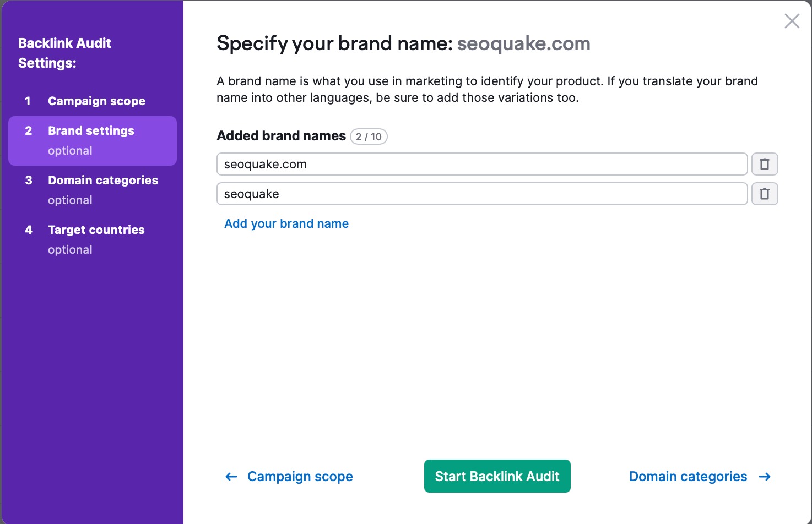Close the Backlink Audit settings dialog
This screenshot has width=812, height=524.
coord(792,21)
